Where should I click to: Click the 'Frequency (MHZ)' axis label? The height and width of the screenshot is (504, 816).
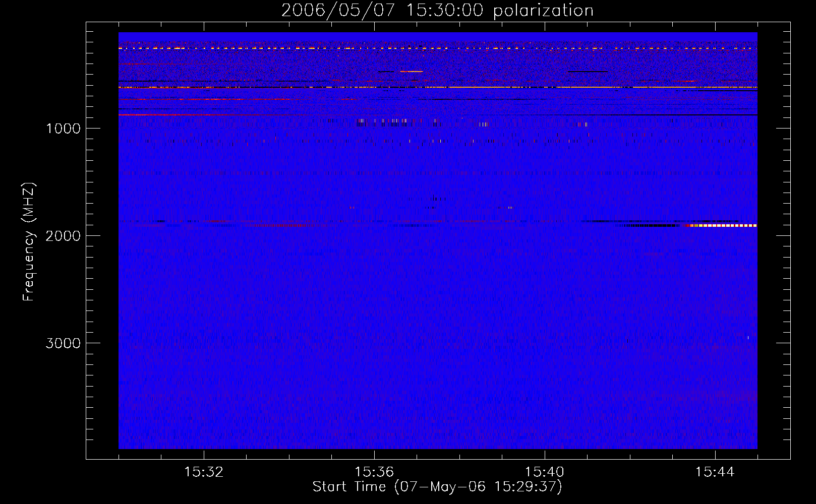(x=29, y=242)
